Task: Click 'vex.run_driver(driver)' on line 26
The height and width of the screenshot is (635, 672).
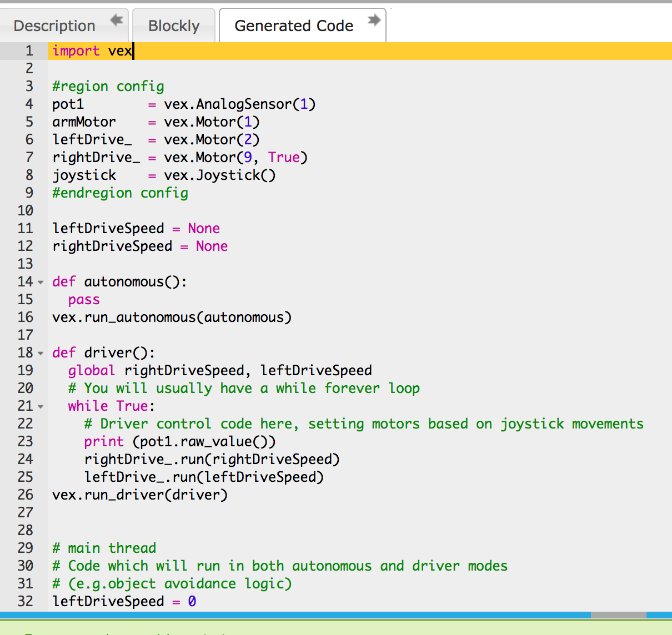Action: coord(140,495)
